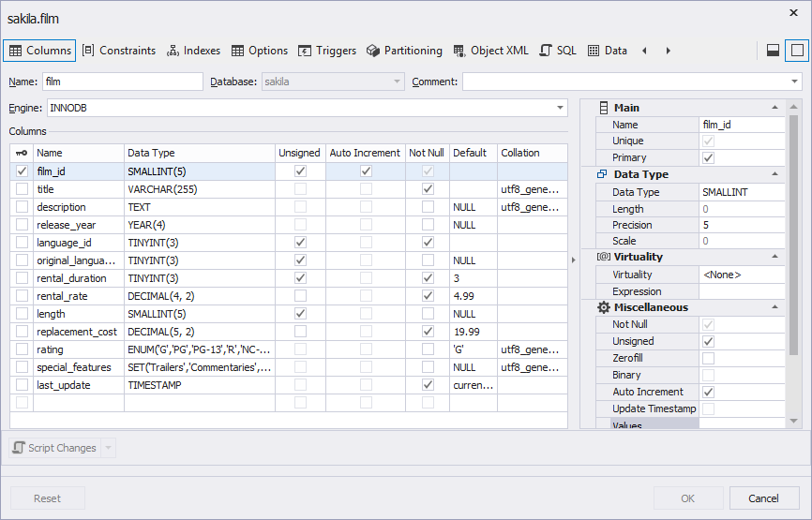Open the Triggers tab
Image resolution: width=812 pixels, height=520 pixels.
click(x=327, y=51)
